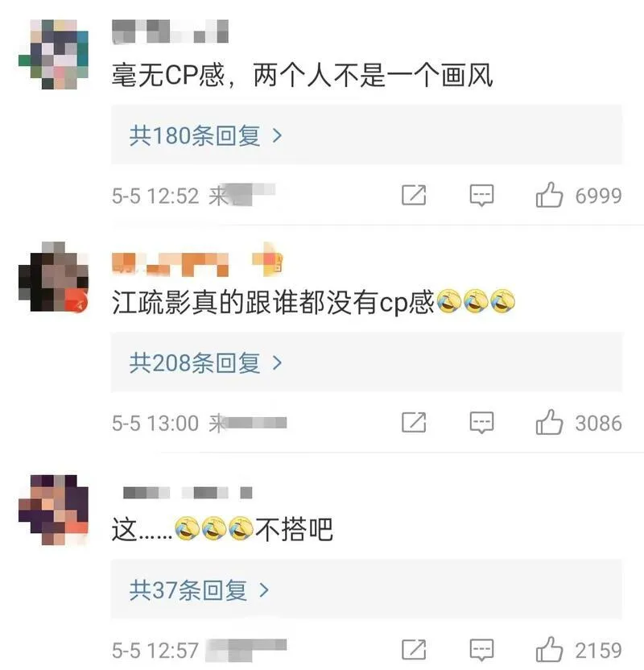The height and width of the screenshot is (670, 644).
Task: Open second commenter's avatar profile
Action: [53, 277]
